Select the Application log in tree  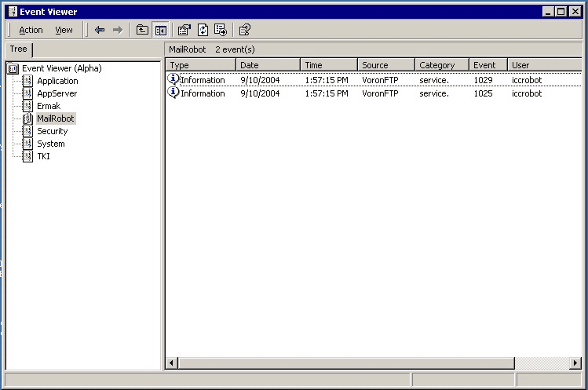pyautogui.click(x=57, y=81)
